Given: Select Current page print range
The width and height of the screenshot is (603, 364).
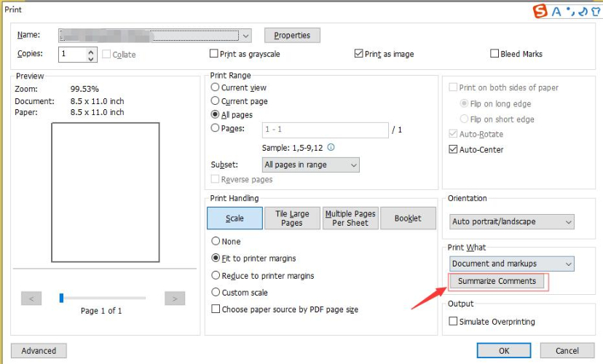Looking at the screenshot, I should (x=215, y=100).
